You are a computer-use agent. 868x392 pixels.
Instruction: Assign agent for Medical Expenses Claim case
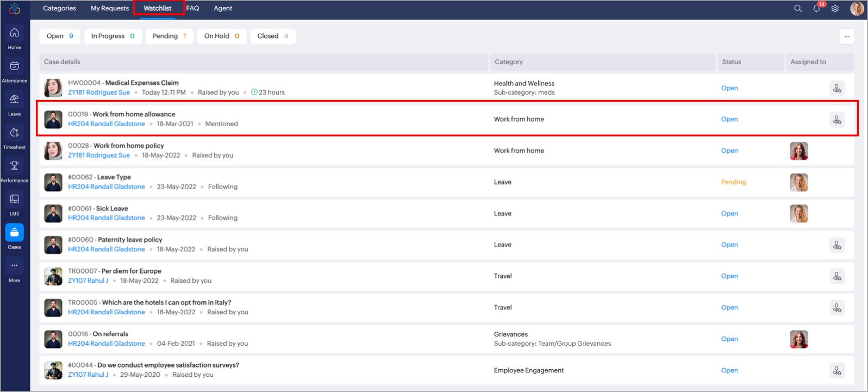pyautogui.click(x=837, y=88)
